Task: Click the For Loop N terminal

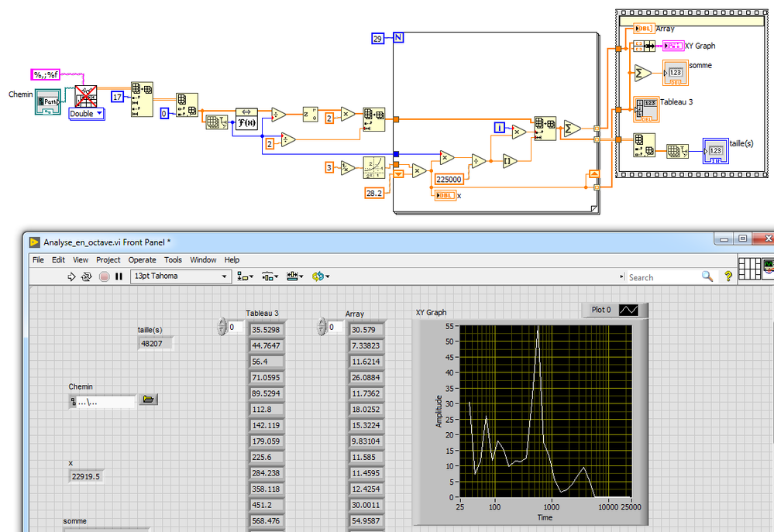Action: coord(398,37)
